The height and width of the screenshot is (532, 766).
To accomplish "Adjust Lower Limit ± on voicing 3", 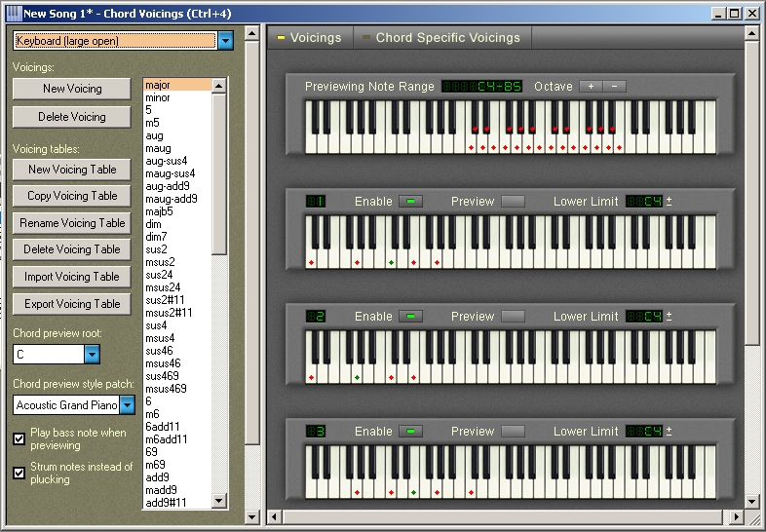I will point(669,432).
